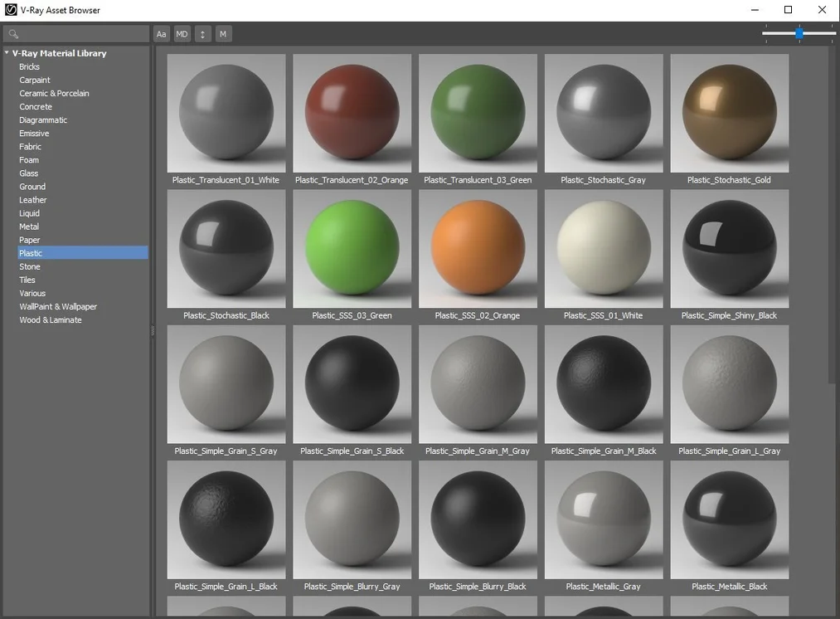Toggle the M toolbar button
The image size is (840, 619).
coord(223,34)
